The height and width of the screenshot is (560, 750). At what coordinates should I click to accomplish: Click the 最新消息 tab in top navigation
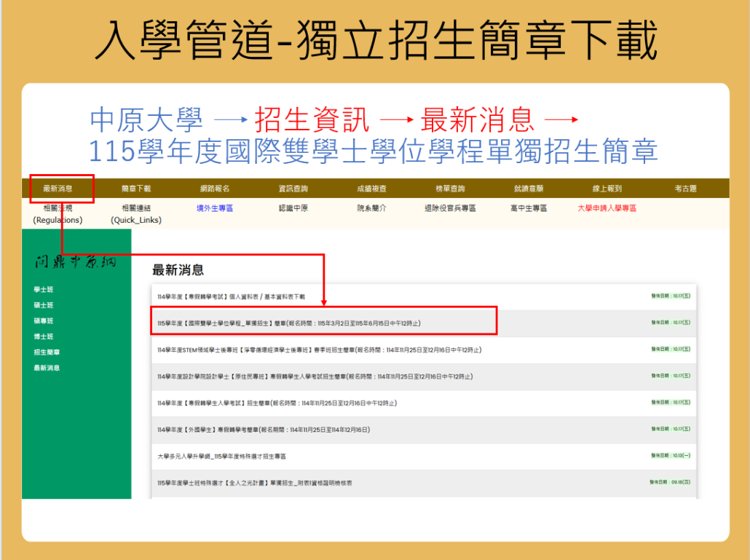coord(58,189)
